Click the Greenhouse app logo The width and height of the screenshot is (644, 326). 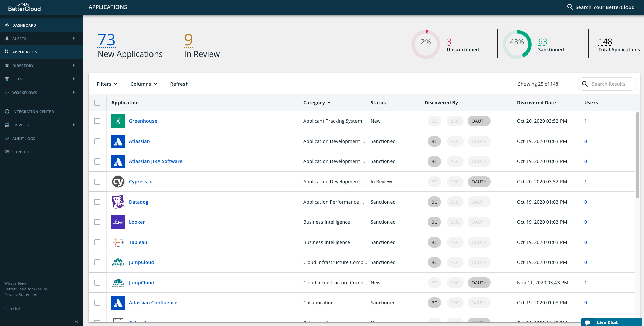[x=118, y=121]
